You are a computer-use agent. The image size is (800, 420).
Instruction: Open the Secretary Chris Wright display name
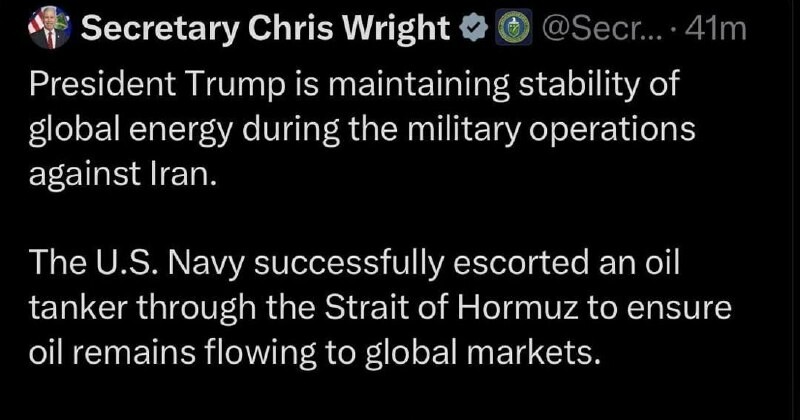pyautogui.click(x=265, y=30)
